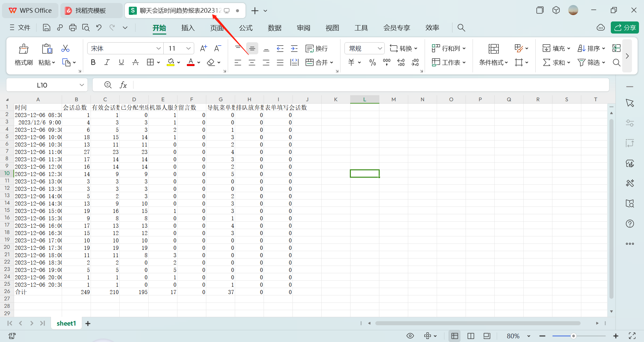
Task: Toggle middle vertical alignment
Action: click(x=252, y=49)
